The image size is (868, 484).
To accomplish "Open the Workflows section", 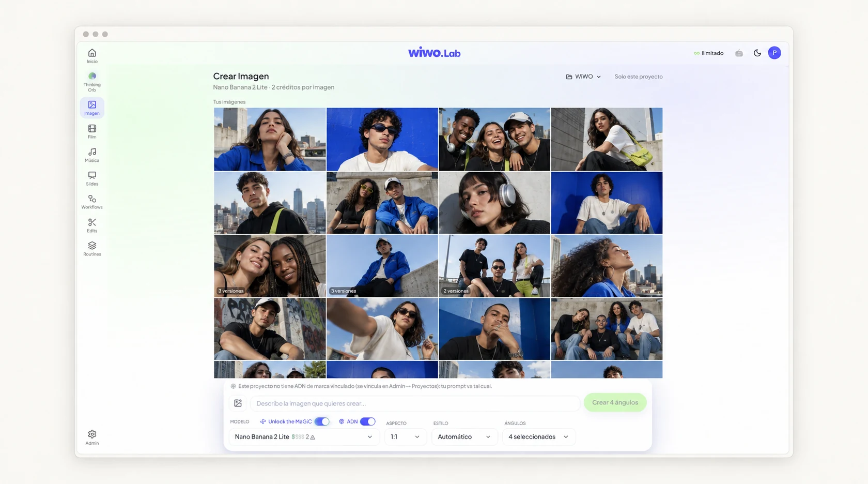I will (92, 202).
